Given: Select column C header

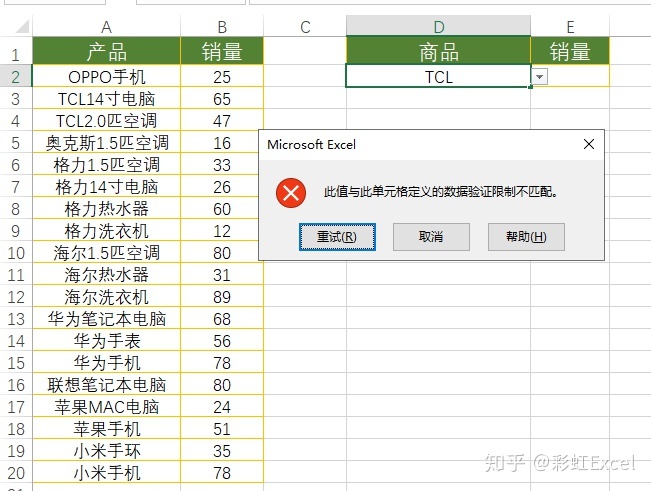Looking at the screenshot, I should coord(305,27).
